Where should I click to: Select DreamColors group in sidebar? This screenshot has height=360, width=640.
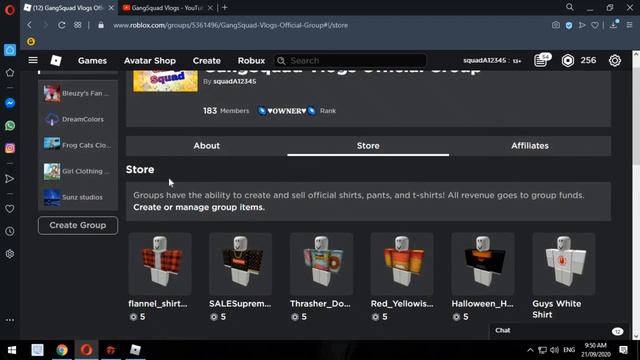pyautogui.click(x=78, y=119)
